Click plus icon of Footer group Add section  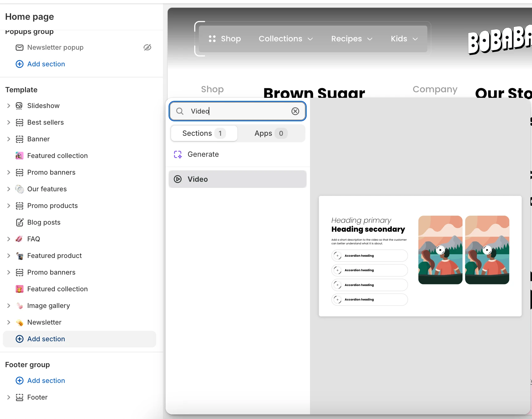(19, 380)
